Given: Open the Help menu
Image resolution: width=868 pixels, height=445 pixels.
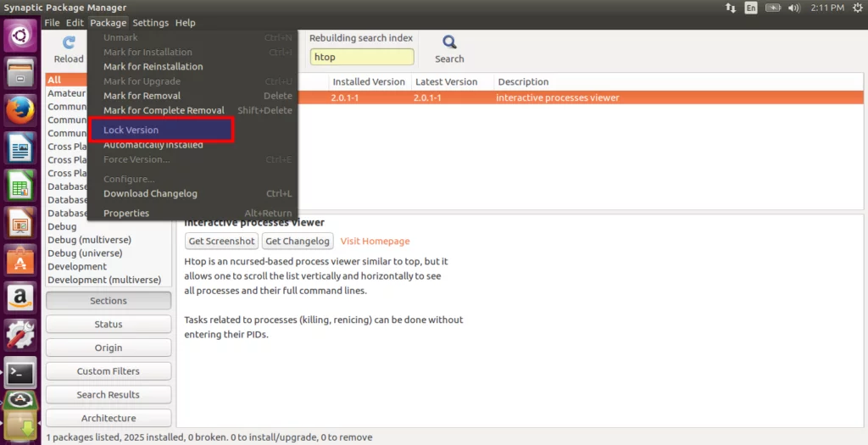Looking at the screenshot, I should tap(186, 23).
